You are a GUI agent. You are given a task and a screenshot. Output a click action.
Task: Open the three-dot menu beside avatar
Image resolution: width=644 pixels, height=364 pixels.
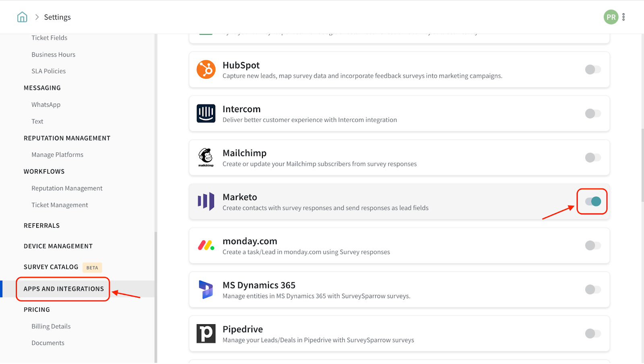point(623,17)
